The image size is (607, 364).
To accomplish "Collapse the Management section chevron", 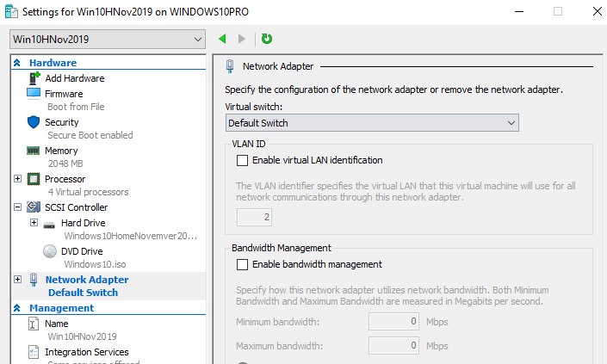I will pyautogui.click(x=16, y=308).
